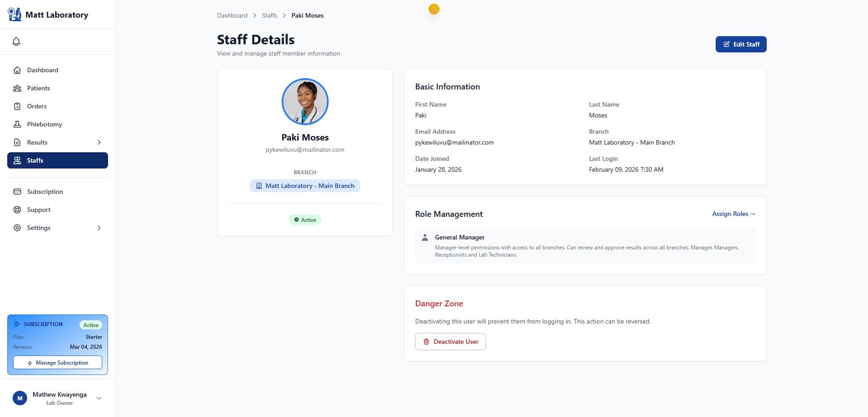Click the notification bell icon

point(16,42)
